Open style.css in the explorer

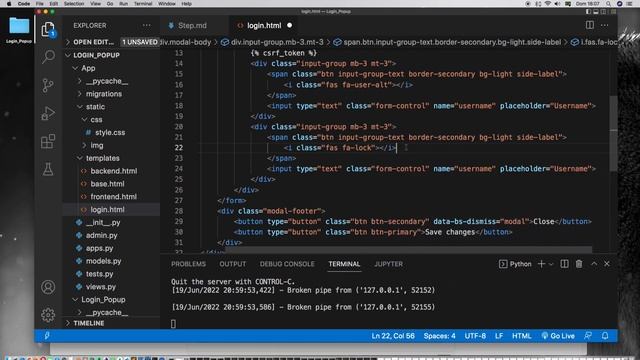click(110, 133)
